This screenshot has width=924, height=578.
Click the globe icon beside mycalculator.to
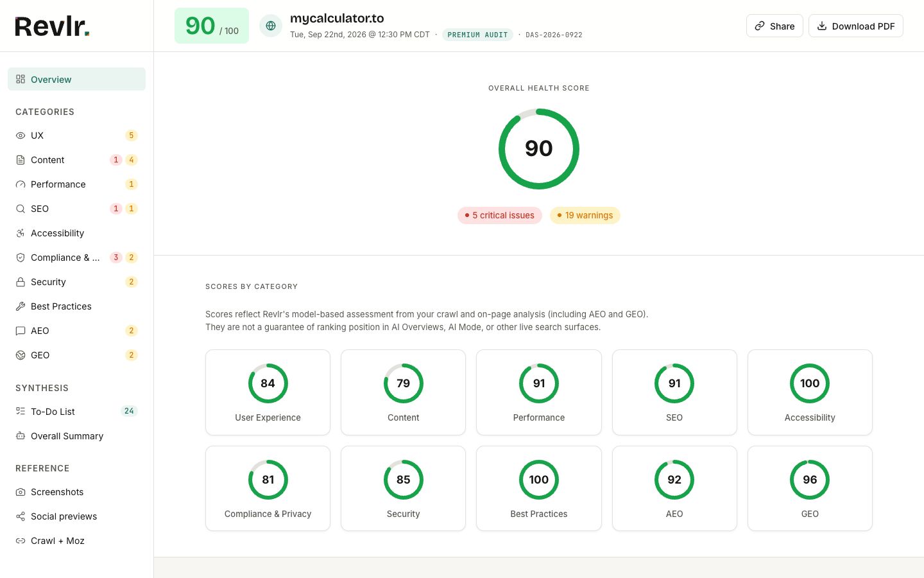tap(271, 26)
